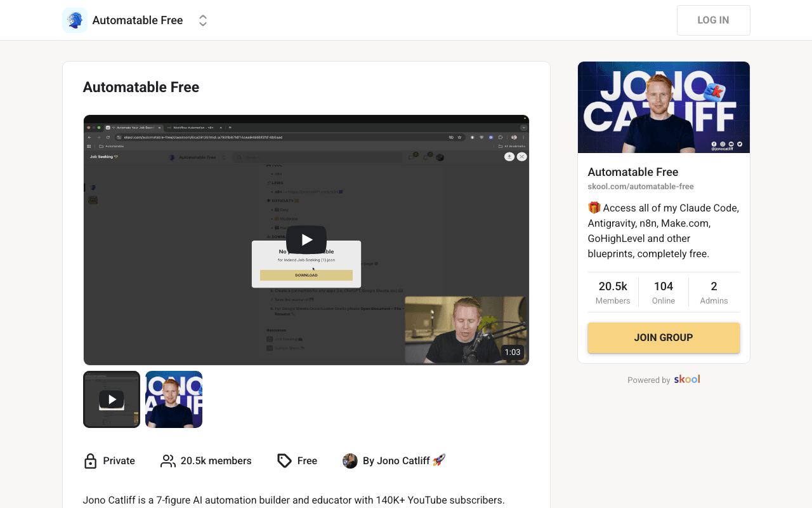Click the members people icon
The image size is (812, 508).
(x=168, y=461)
